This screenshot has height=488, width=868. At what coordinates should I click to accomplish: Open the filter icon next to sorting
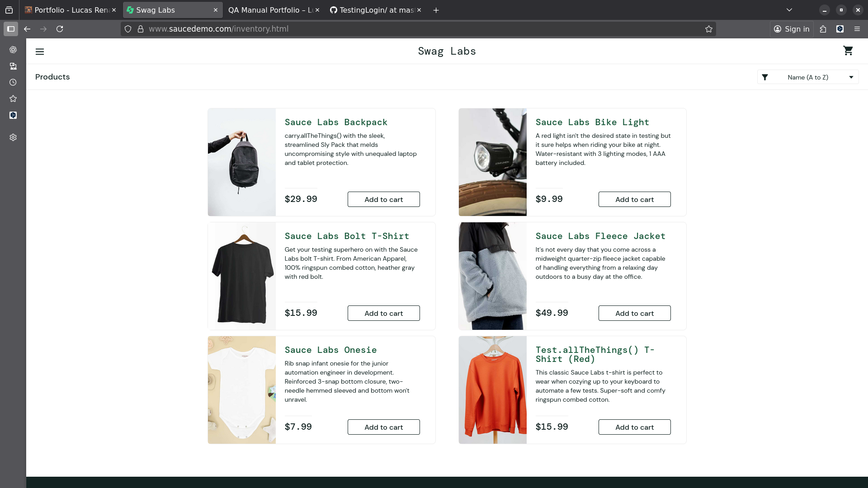pyautogui.click(x=765, y=77)
